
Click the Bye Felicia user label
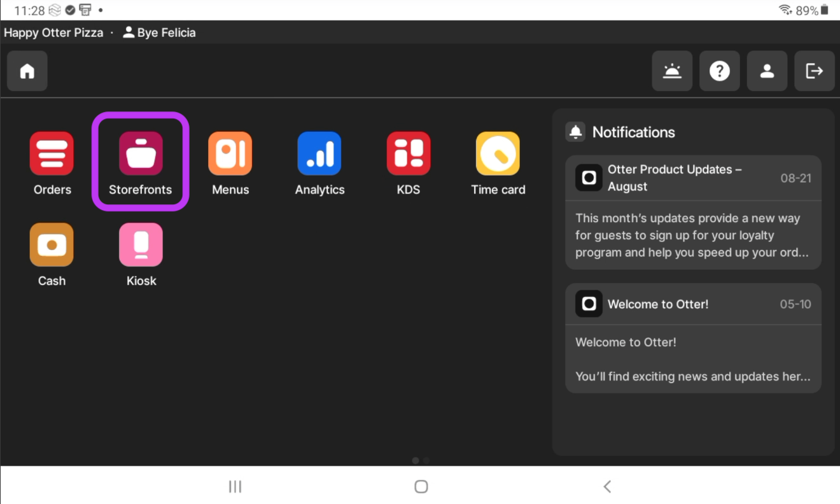tap(160, 32)
